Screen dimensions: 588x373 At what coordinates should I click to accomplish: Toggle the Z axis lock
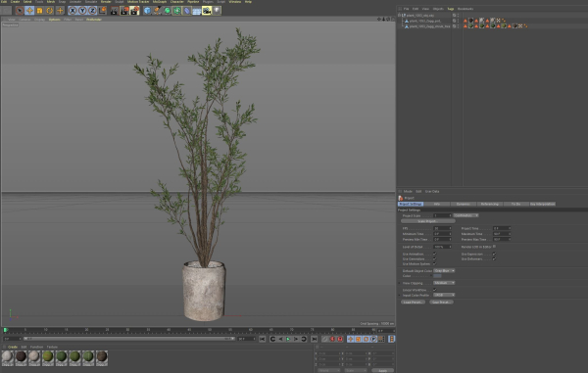tap(92, 11)
